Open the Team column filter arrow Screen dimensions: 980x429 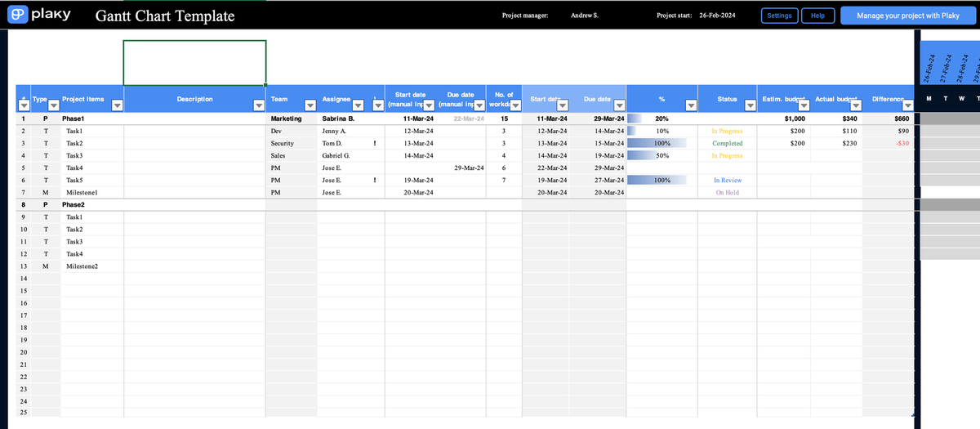(x=310, y=105)
